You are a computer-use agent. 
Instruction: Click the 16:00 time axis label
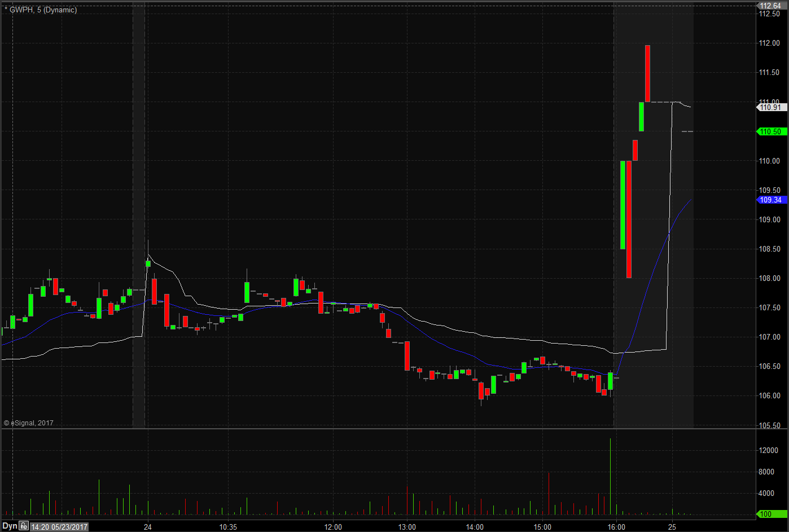pyautogui.click(x=616, y=527)
